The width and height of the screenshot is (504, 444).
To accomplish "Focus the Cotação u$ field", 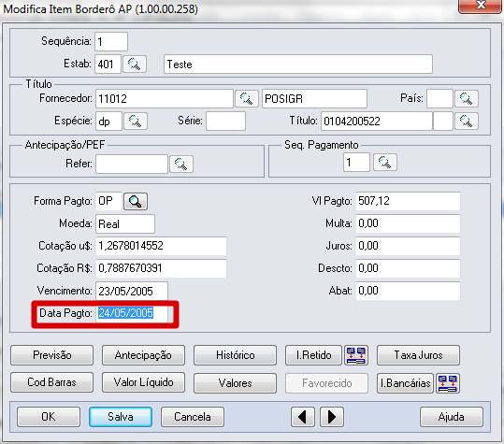I will (x=161, y=246).
